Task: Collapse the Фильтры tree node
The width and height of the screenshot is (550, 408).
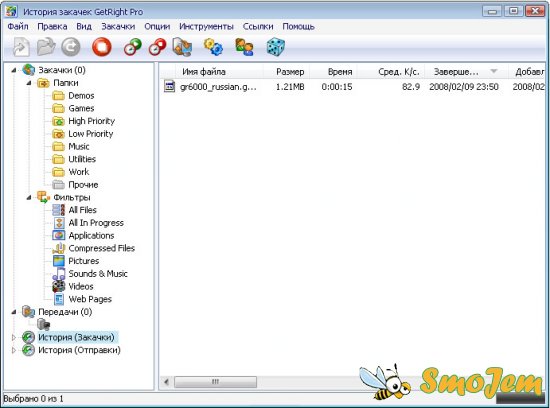Action: 29,198
